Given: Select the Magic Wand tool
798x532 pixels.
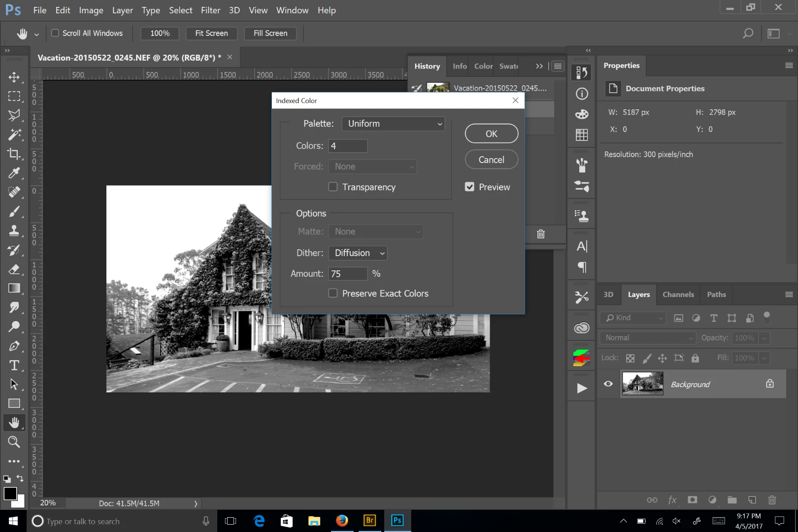Looking at the screenshot, I should 14,134.
